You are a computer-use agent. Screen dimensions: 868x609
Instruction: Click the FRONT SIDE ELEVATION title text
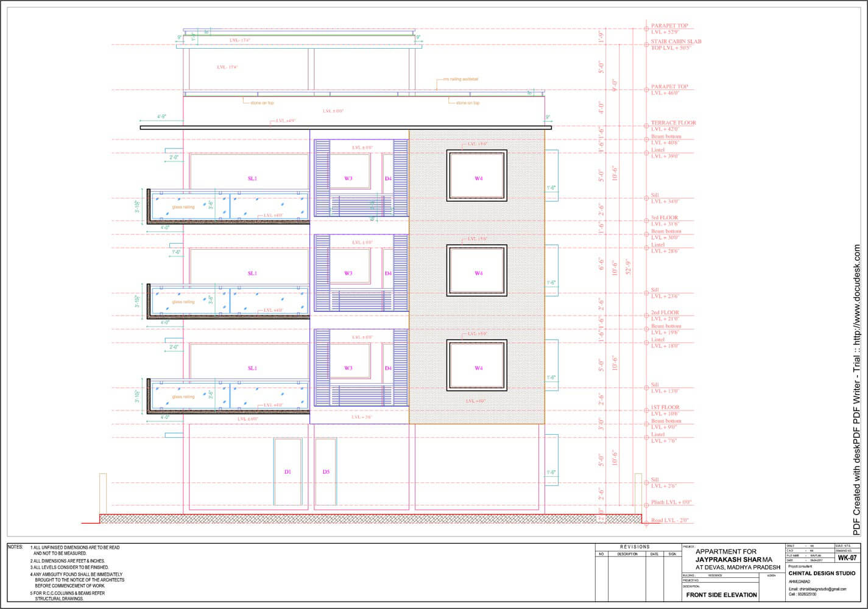[721, 595]
